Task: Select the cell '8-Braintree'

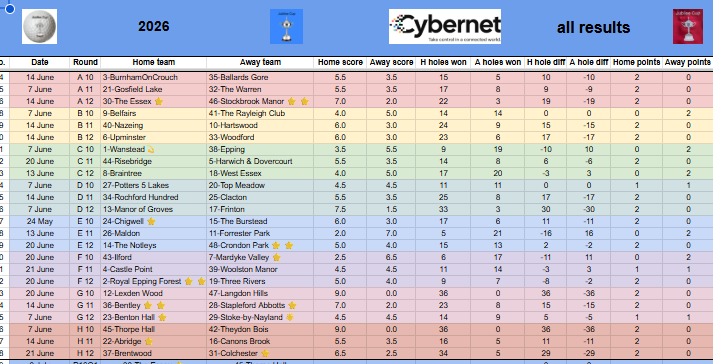Action: pyautogui.click(x=154, y=173)
